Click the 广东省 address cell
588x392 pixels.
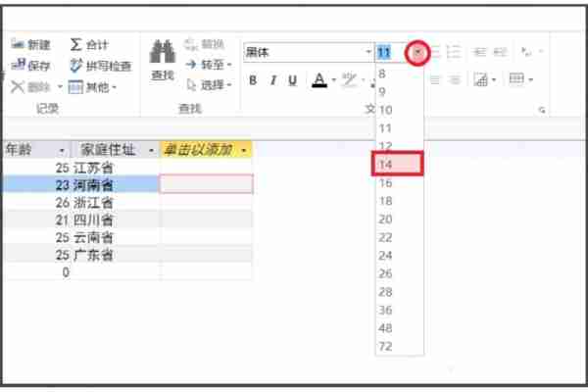[115, 255]
